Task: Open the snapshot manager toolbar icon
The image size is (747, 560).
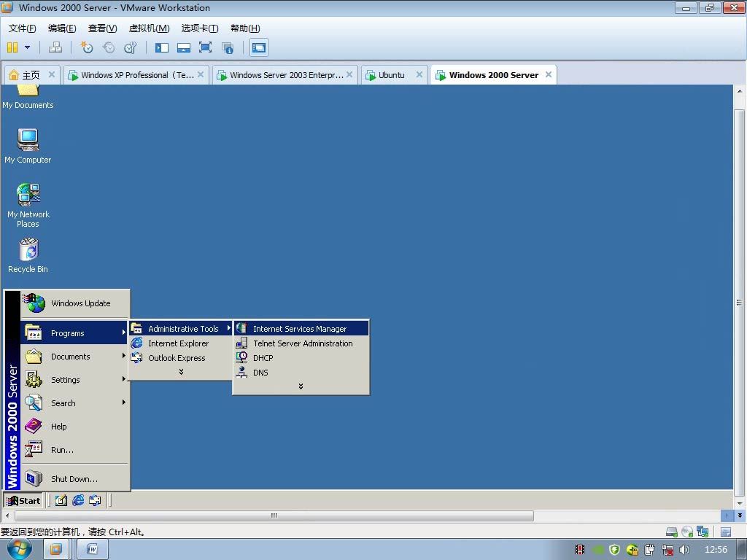Action: pos(130,47)
